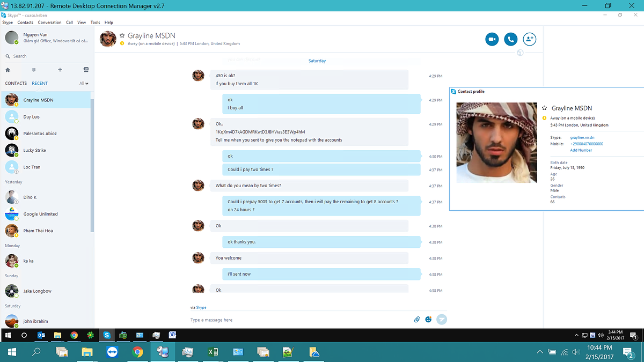Focus the 'Type a message here' field
This screenshot has width=644, height=362.
coord(299,320)
